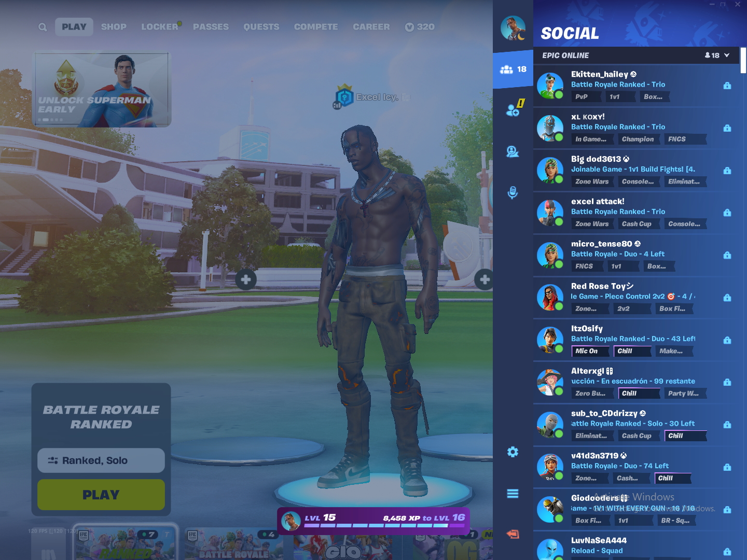Image resolution: width=747 pixels, height=560 pixels.
Task: Click the join icon for sub_to_CDdrizzy
Action: click(x=727, y=425)
